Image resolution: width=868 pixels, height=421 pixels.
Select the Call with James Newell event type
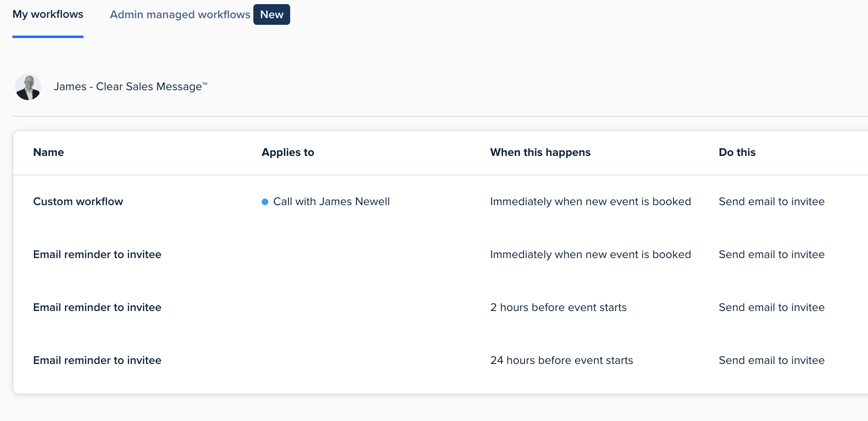pyautogui.click(x=331, y=201)
